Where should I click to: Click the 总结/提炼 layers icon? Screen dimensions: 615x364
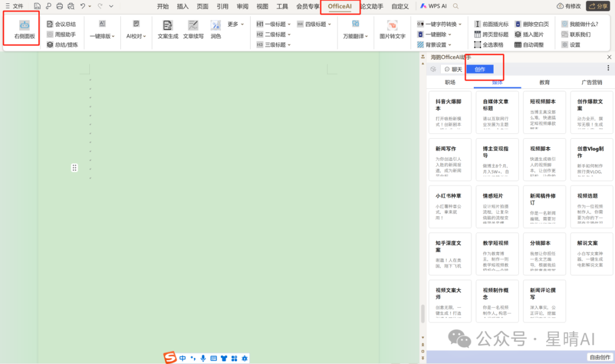pyautogui.click(x=50, y=45)
